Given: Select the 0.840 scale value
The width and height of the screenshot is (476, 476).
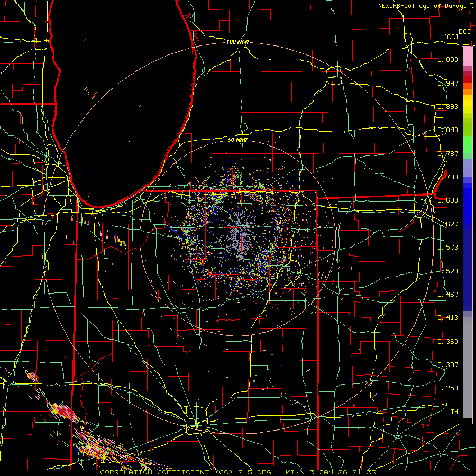Looking at the screenshot, I should [448, 130].
